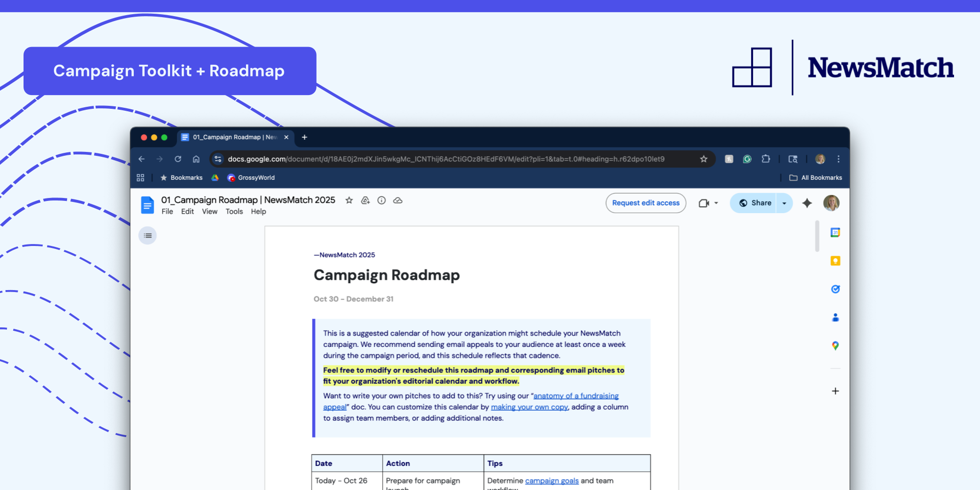
Task: Open the View menu
Action: coord(210,212)
